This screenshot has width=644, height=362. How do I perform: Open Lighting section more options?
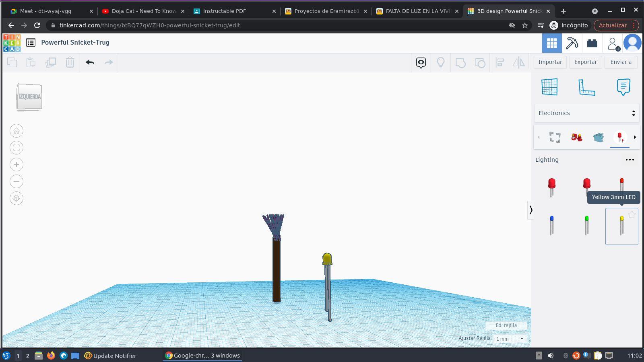coord(630,160)
